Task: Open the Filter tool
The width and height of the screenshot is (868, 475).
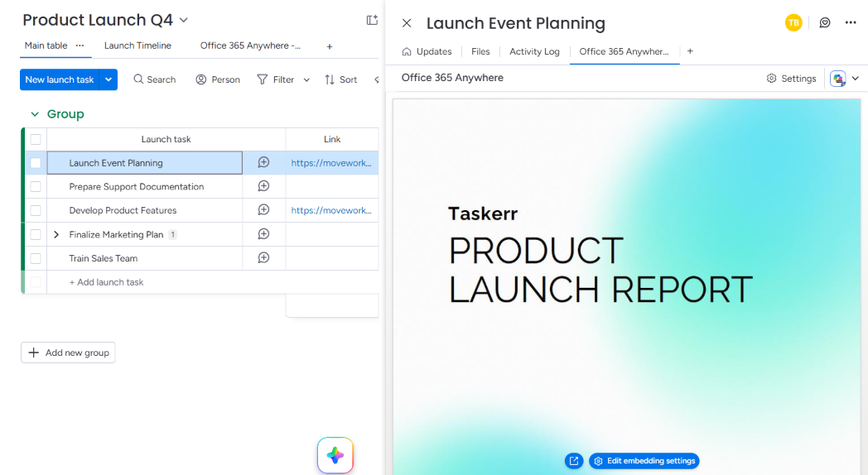Action: (276, 79)
